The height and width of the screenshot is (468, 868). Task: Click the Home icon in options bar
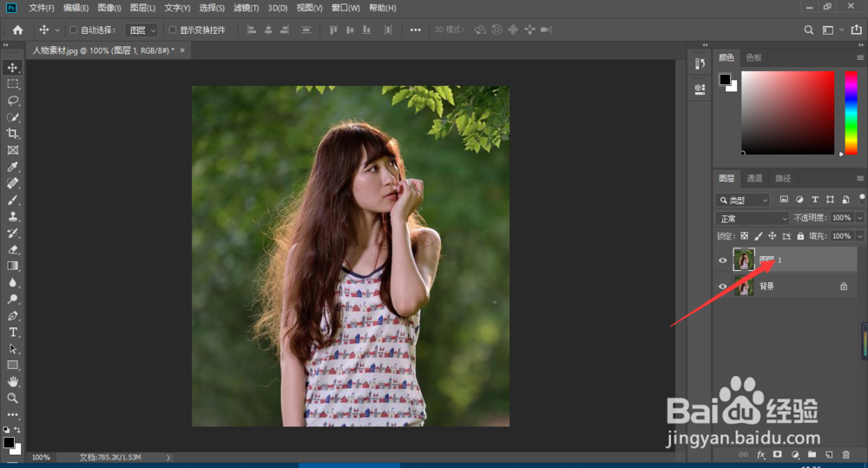[x=17, y=30]
